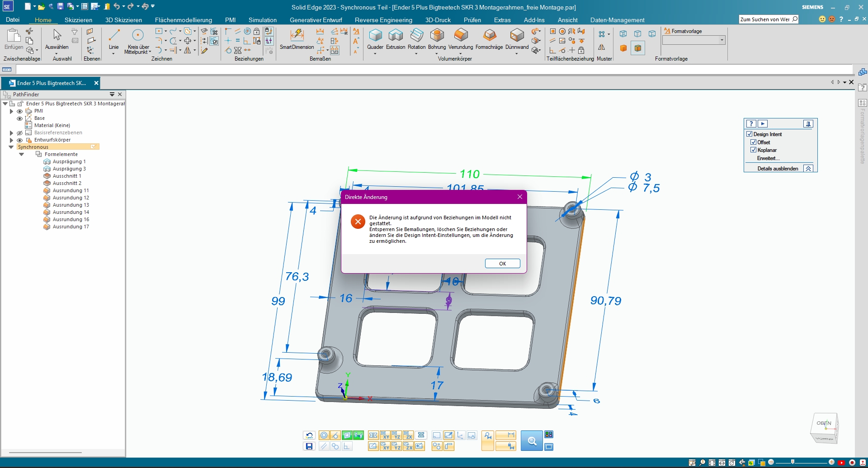
Task: Open the Flächenmodellierung tab
Action: (x=183, y=20)
